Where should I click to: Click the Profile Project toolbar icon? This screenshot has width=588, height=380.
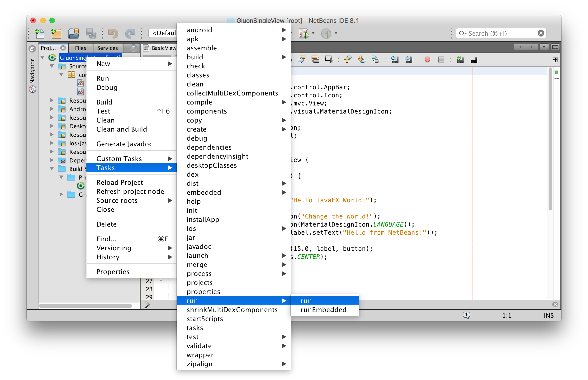point(326,33)
